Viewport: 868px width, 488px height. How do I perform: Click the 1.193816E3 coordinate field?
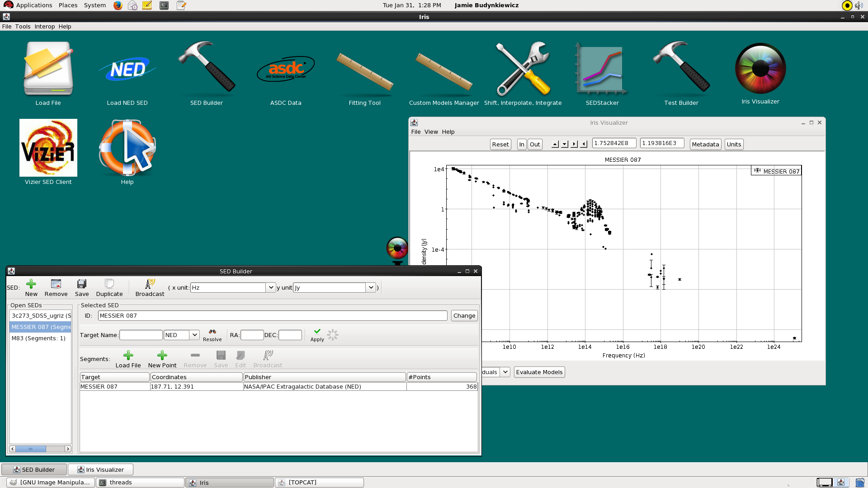click(x=662, y=143)
